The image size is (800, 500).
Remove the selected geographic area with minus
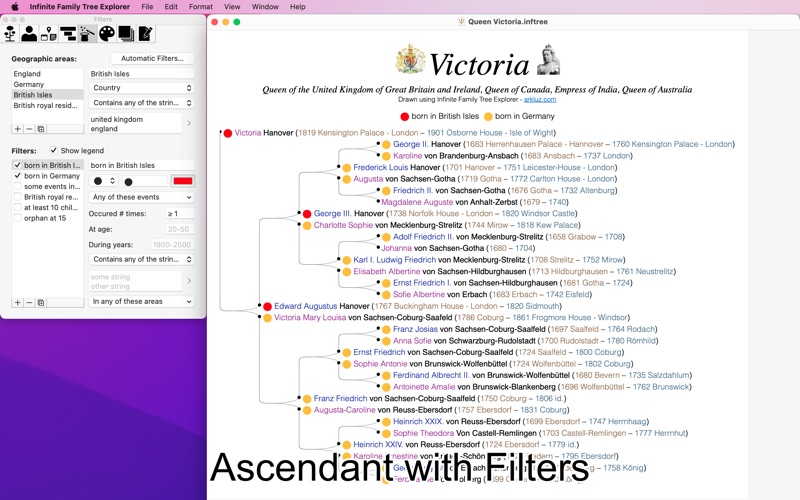(x=29, y=129)
